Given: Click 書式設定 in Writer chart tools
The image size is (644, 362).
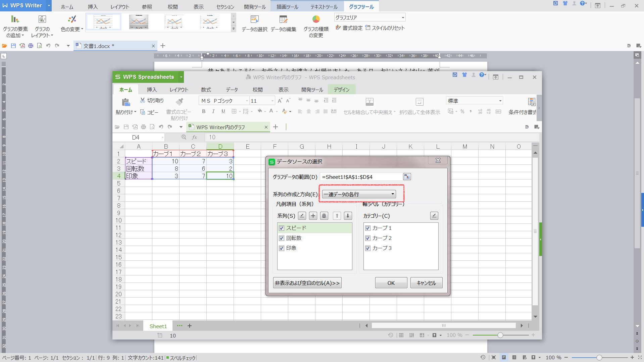Looking at the screenshot, I should tap(349, 28).
